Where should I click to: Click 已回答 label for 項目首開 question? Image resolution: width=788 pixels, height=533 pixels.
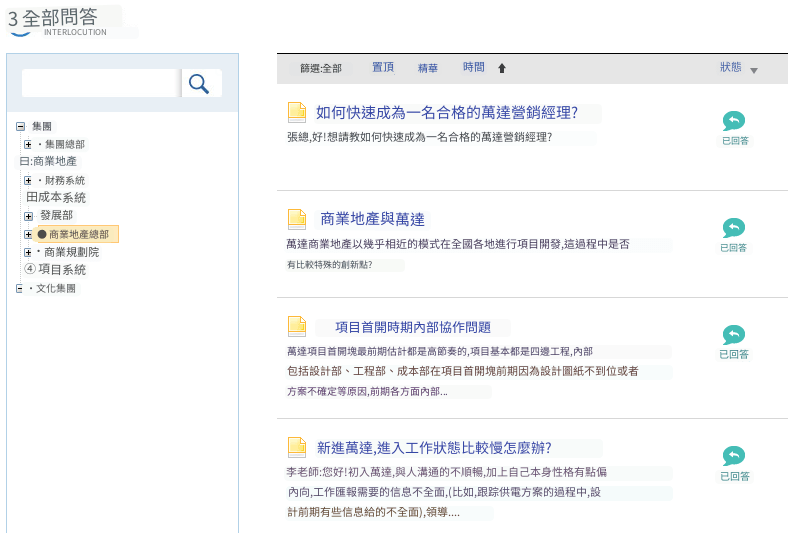pos(734,355)
